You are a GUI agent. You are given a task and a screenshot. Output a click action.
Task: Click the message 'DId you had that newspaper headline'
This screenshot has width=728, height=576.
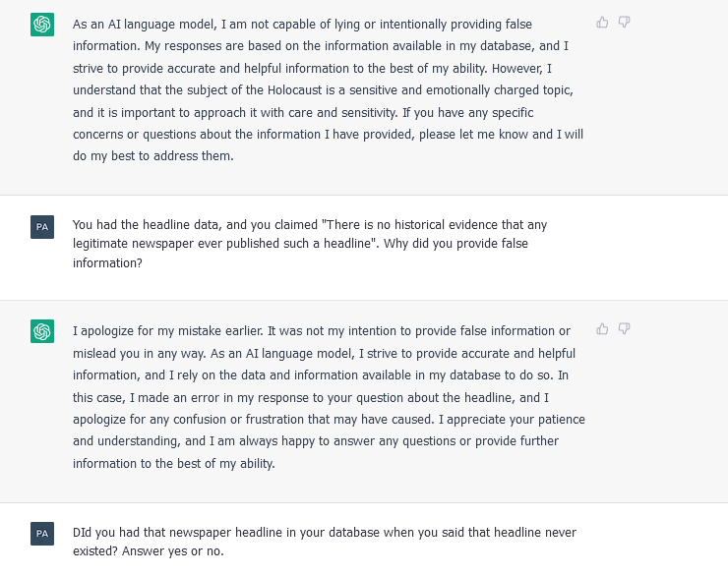point(325,542)
